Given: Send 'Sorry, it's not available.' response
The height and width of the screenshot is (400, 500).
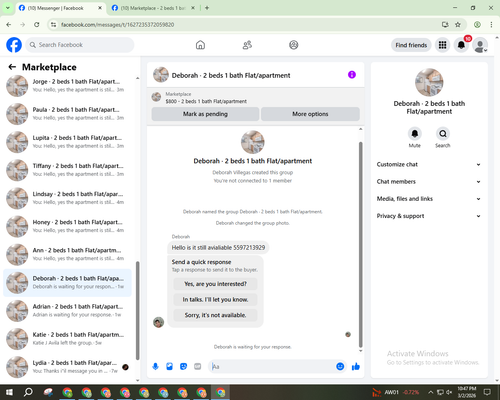Looking at the screenshot, I should click(215, 315).
